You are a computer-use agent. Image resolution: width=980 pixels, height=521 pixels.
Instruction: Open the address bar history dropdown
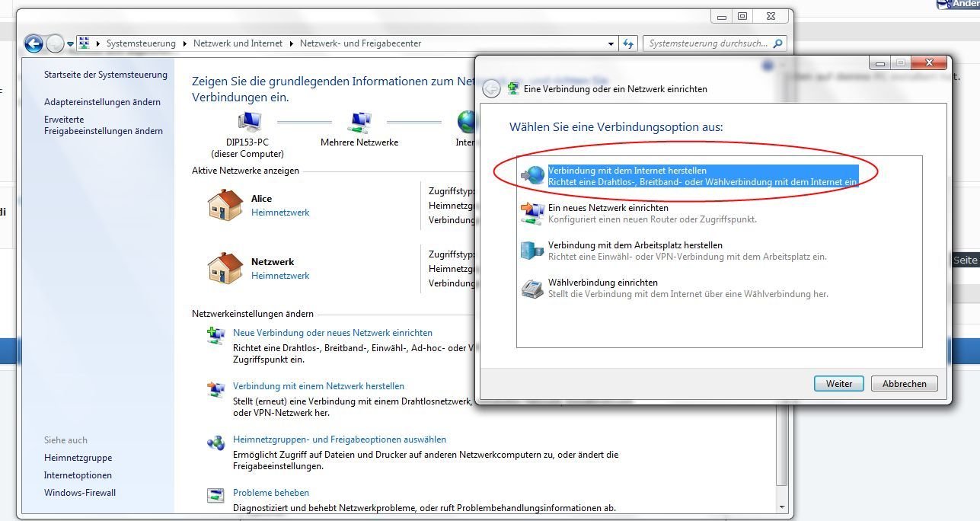tap(611, 44)
